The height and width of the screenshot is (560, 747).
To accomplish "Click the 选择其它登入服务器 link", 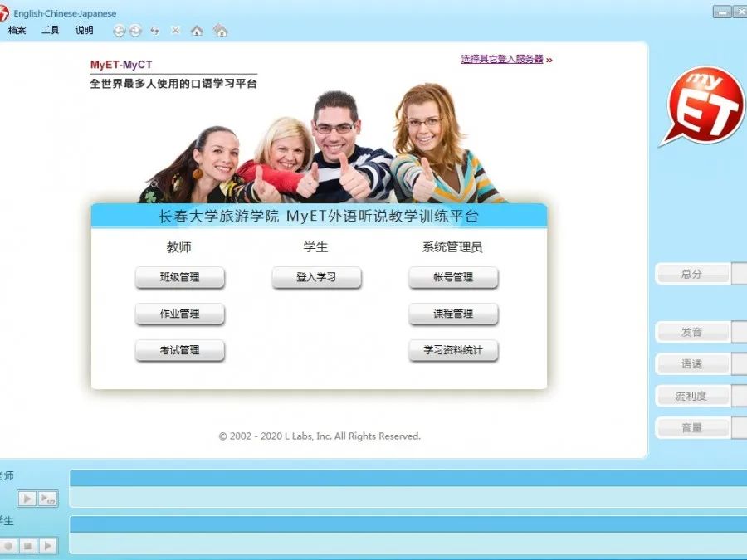I will 502,59.
